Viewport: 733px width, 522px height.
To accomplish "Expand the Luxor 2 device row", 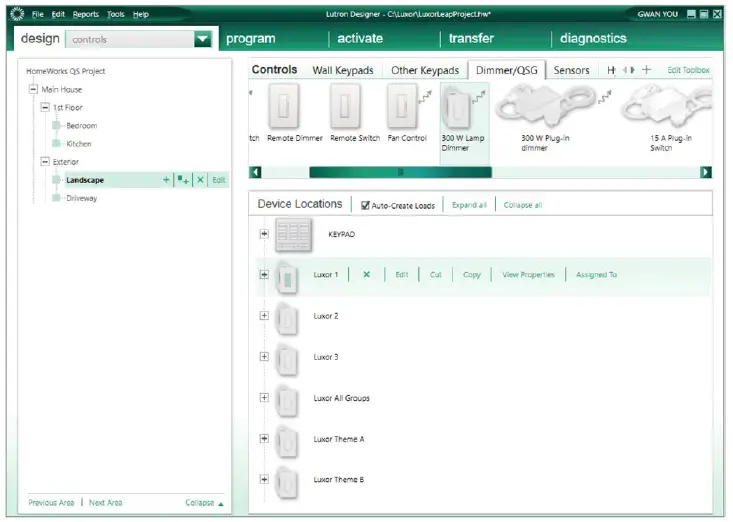I will click(264, 315).
